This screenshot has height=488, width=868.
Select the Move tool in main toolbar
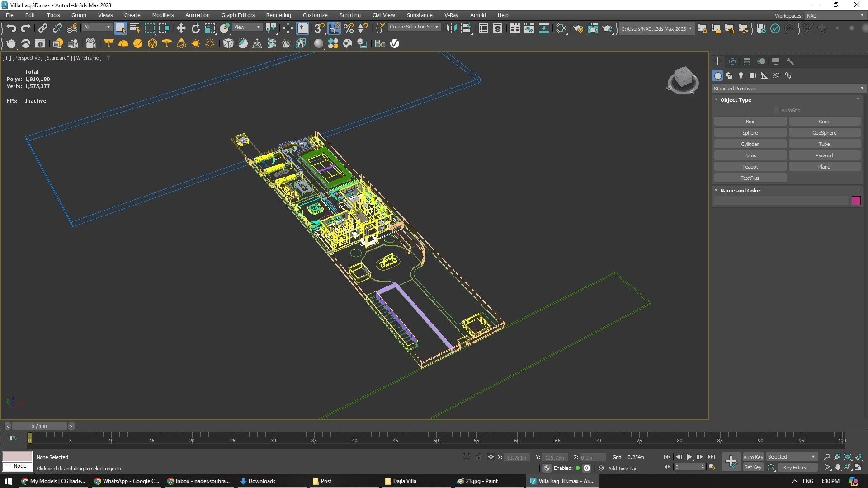click(x=181, y=28)
